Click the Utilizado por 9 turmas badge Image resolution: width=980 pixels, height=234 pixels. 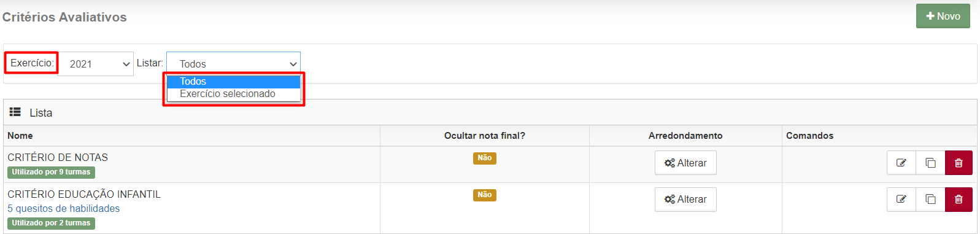(x=51, y=172)
